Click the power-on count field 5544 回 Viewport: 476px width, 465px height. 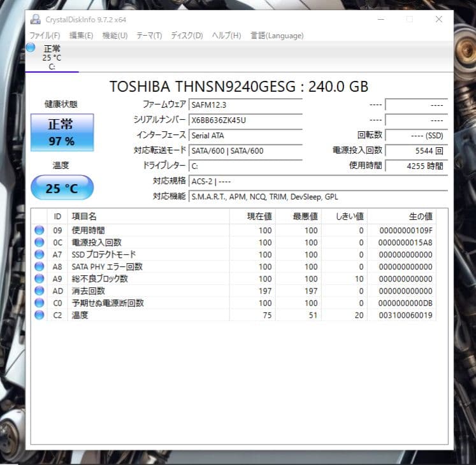pyautogui.click(x=417, y=151)
